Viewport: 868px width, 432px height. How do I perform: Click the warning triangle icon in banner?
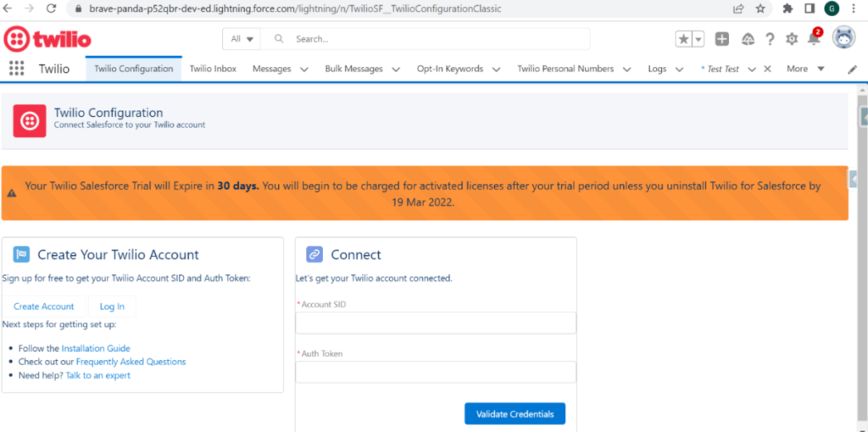pos(12,193)
